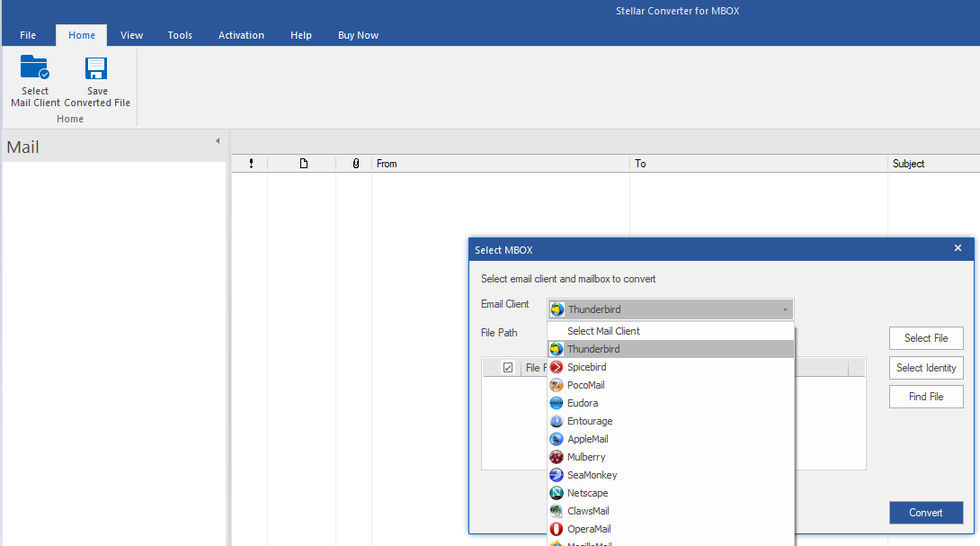Click the ClawsMail icon in the list
Viewport: 980px width, 546px height.
(557, 511)
